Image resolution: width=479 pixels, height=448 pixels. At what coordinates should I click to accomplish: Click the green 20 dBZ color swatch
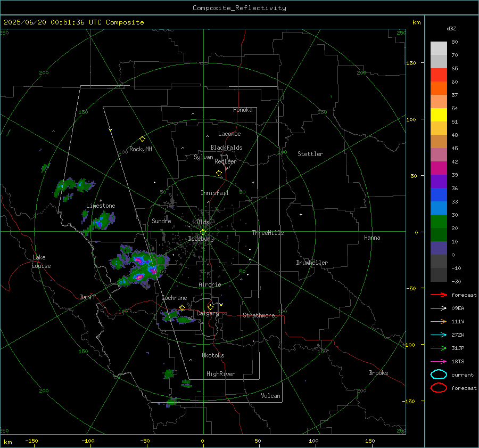click(x=439, y=222)
